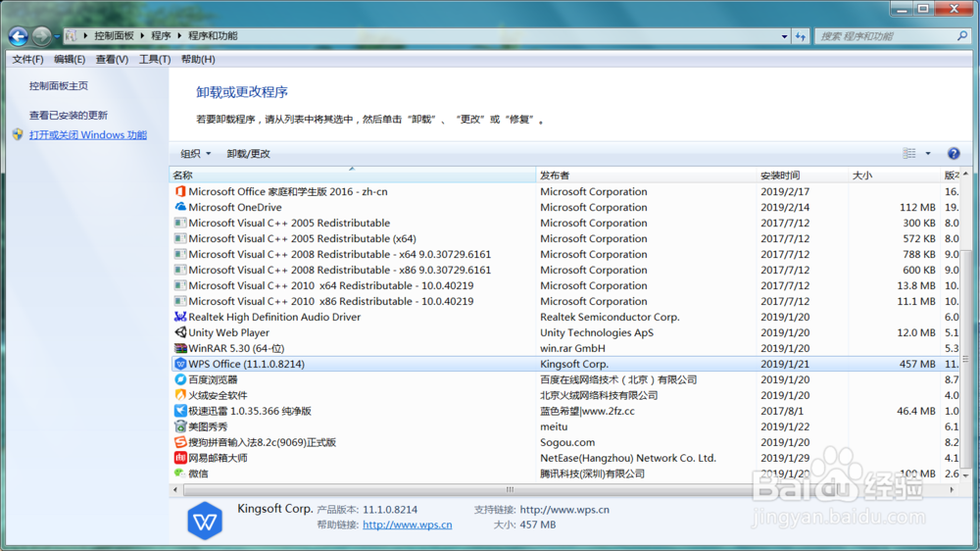Viewport: 980px width, 551px height.
Task: Select WPS Office (11.1.0.8214) entry
Action: point(564,364)
